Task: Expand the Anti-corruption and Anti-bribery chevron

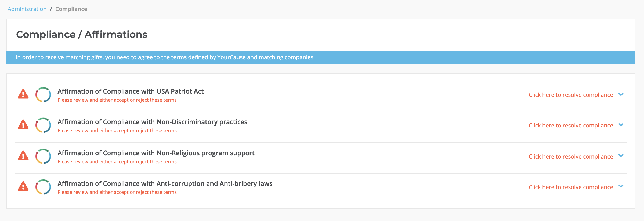Action: [x=621, y=186]
